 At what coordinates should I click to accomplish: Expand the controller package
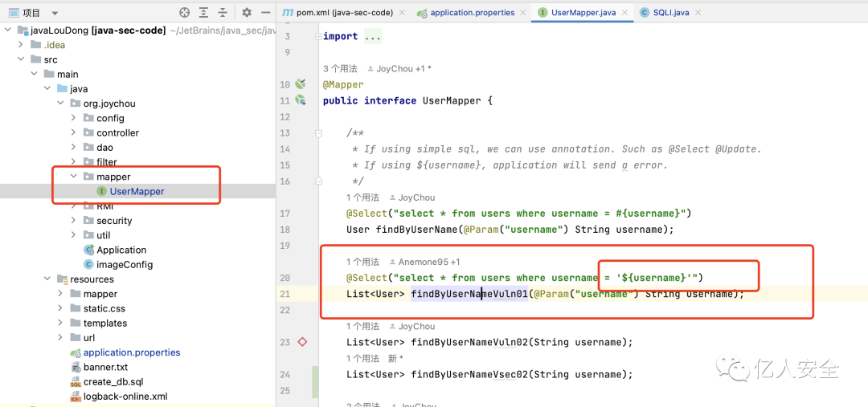click(x=73, y=132)
